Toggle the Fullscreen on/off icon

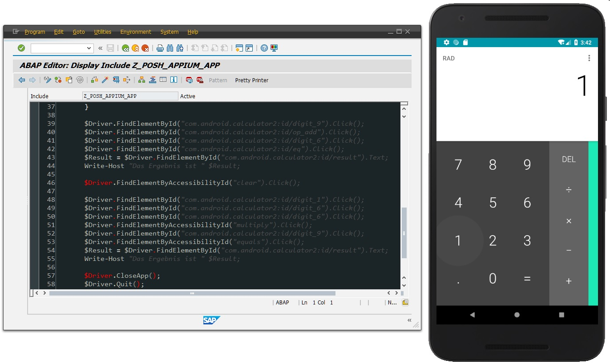[x=163, y=80]
